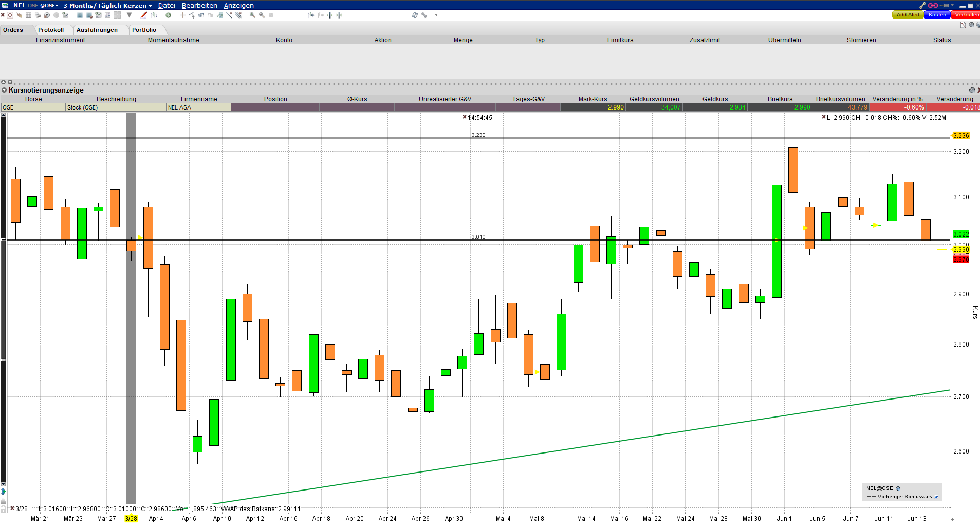
Task: Click the undo arrow icon
Action: click(x=201, y=15)
